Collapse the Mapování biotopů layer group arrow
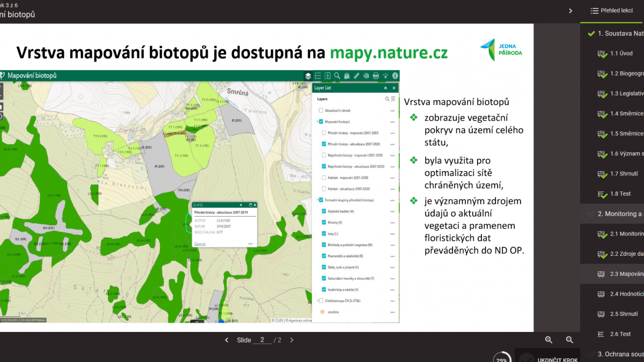 click(317, 122)
